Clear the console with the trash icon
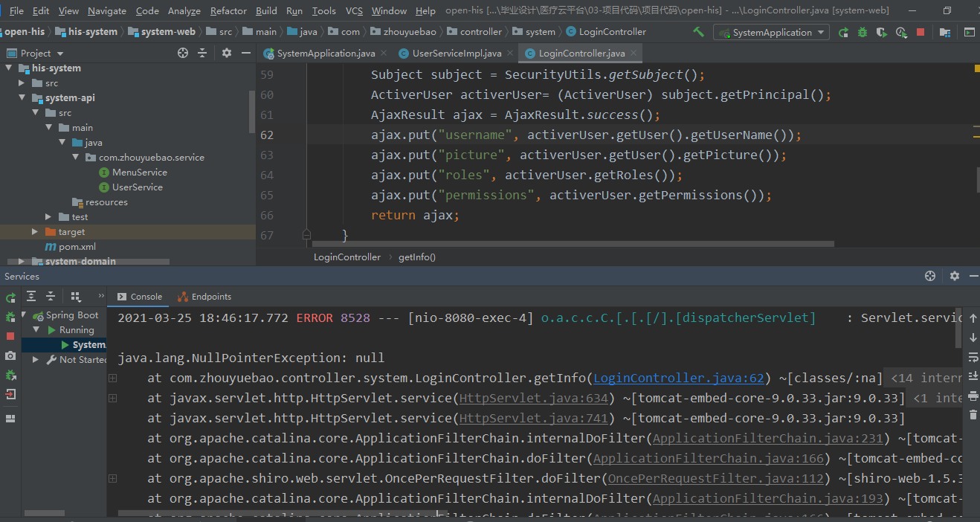The width and height of the screenshot is (980, 522). pos(973,415)
